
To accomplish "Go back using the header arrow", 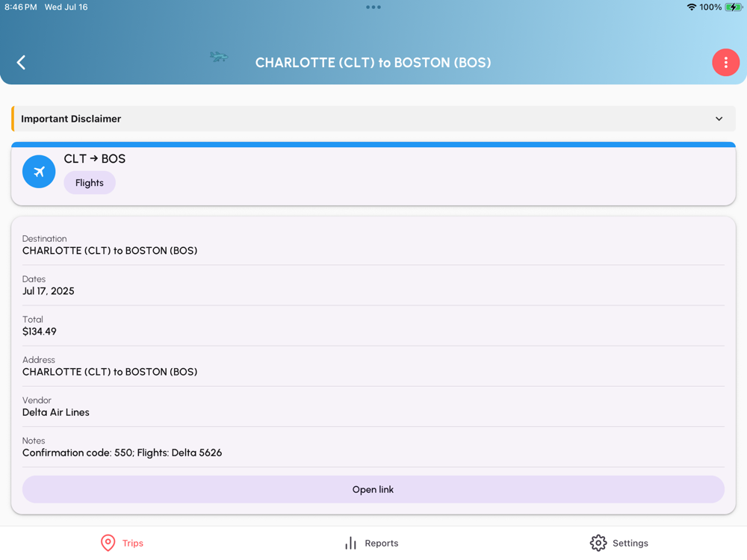I will point(21,63).
